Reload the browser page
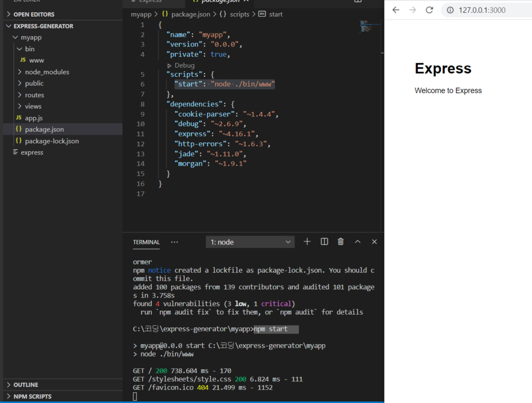This screenshot has width=532, height=403. [429, 10]
